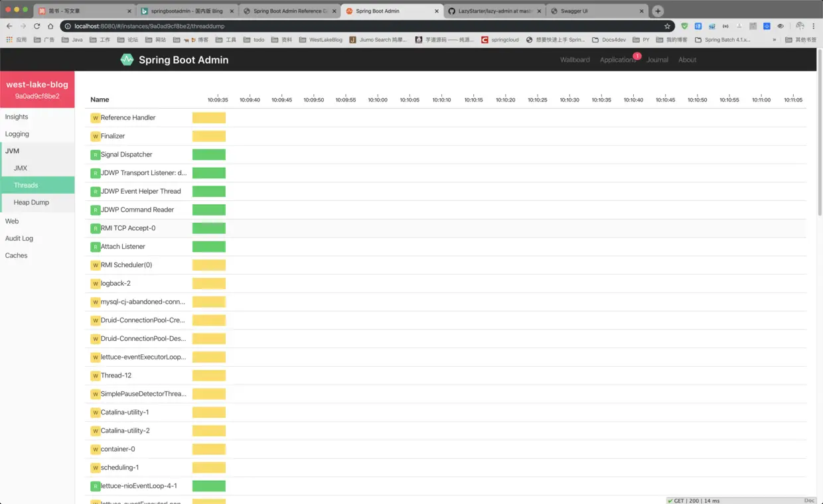Viewport: 823px width, 504px height.
Task: Open the PY bookmarks folder
Action: 642,40
